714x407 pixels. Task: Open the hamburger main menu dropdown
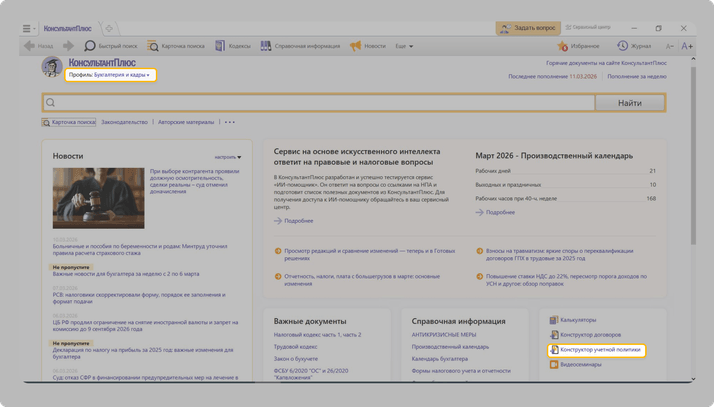tap(29, 29)
